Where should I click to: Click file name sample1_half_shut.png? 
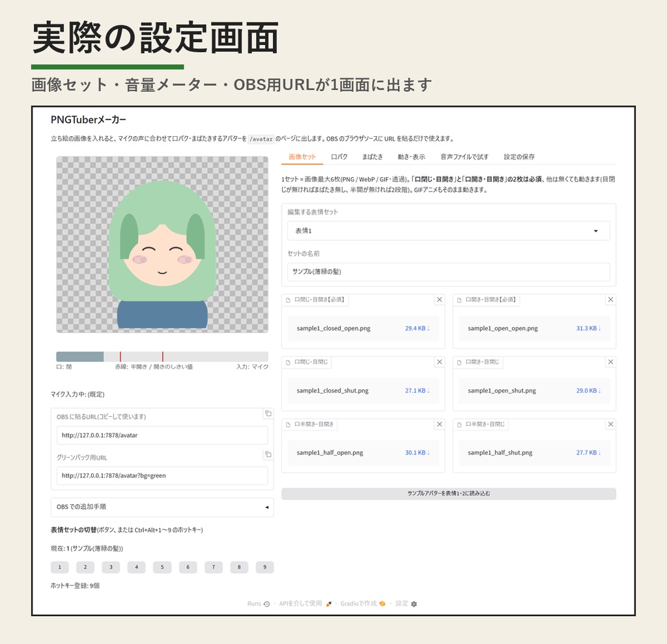pos(500,453)
